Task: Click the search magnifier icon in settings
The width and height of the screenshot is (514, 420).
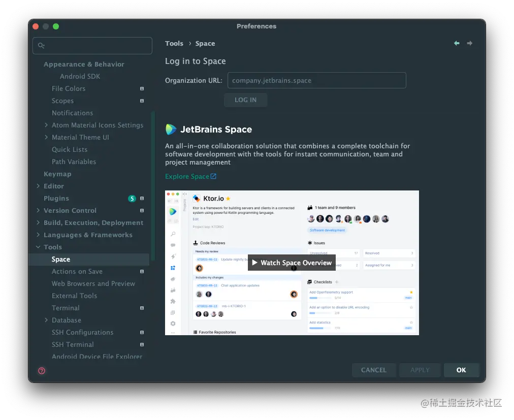Action: [x=41, y=46]
